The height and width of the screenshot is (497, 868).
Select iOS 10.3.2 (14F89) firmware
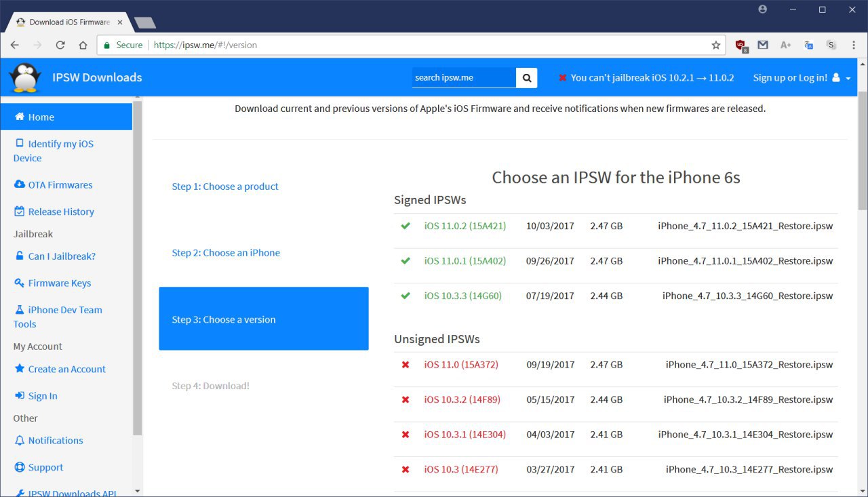[462, 399]
